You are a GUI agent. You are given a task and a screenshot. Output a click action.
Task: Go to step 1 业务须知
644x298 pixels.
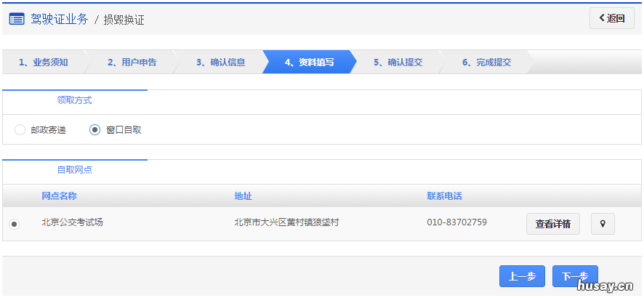pyautogui.click(x=44, y=63)
